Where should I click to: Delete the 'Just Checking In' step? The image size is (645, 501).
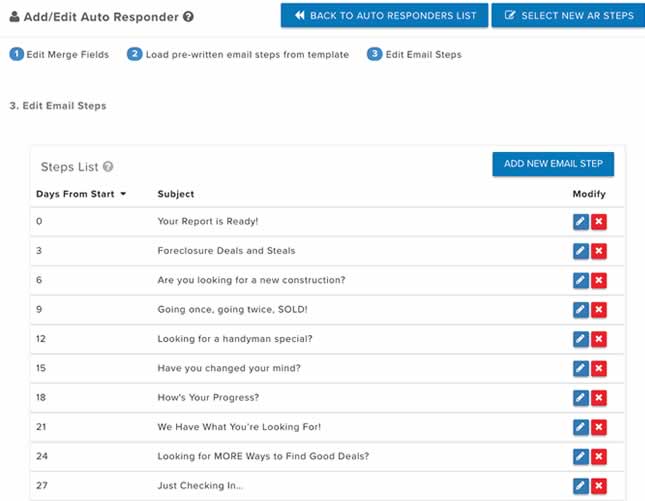tap(599, 486)
